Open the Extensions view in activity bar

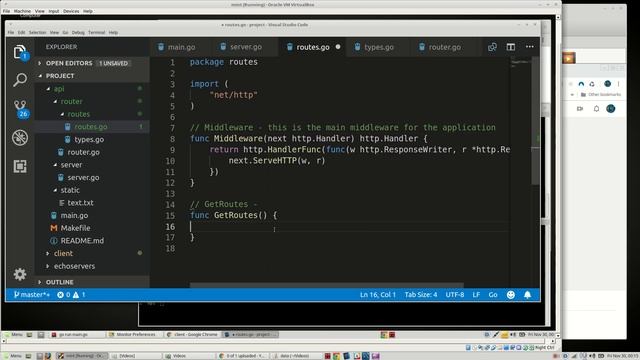(x=20, y=166)
